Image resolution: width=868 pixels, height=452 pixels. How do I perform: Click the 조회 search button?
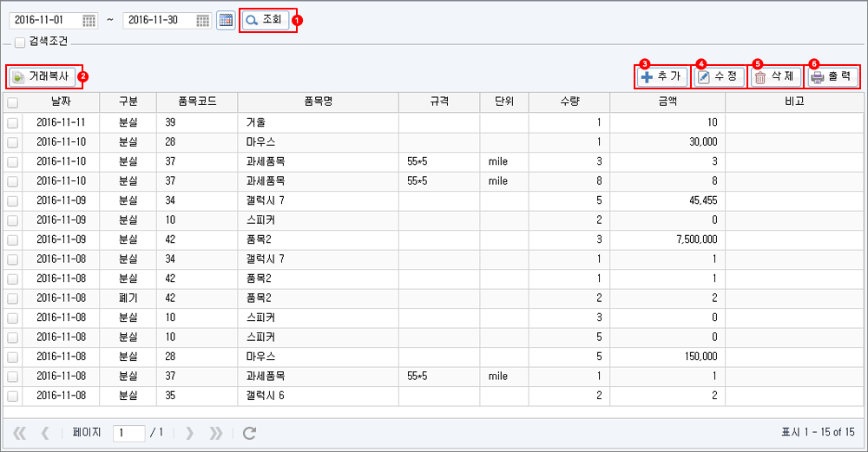265,20
